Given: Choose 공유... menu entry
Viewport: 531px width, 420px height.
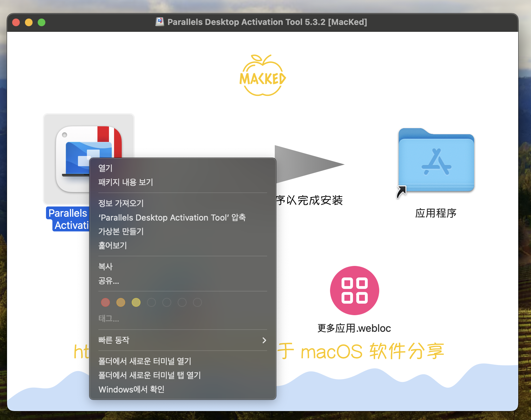Looking at the screenshot, I should pyautogui.click(x=183, y=281).
